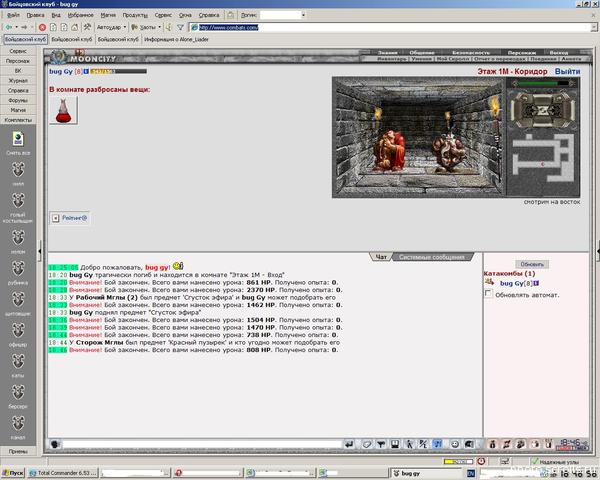Image resolution: width=600 pixels, height=480 pixels.
Task: Click the 'Комплекты' sidebar button
Action: pos(18,120)
